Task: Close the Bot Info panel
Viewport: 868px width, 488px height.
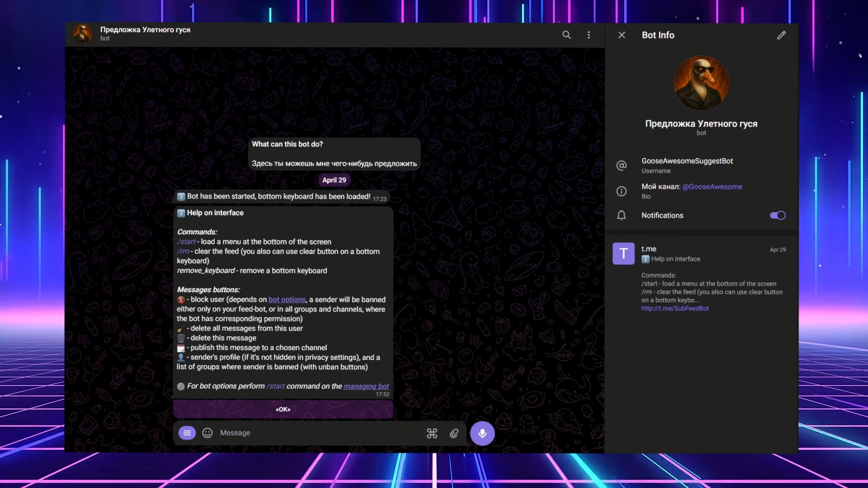Action: (x=622, y=35)
